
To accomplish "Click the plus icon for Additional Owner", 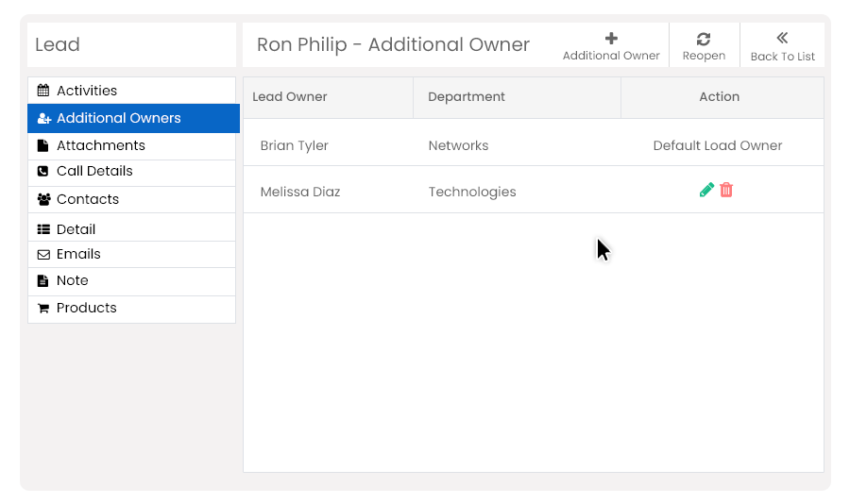I will (x=611, y=39).
